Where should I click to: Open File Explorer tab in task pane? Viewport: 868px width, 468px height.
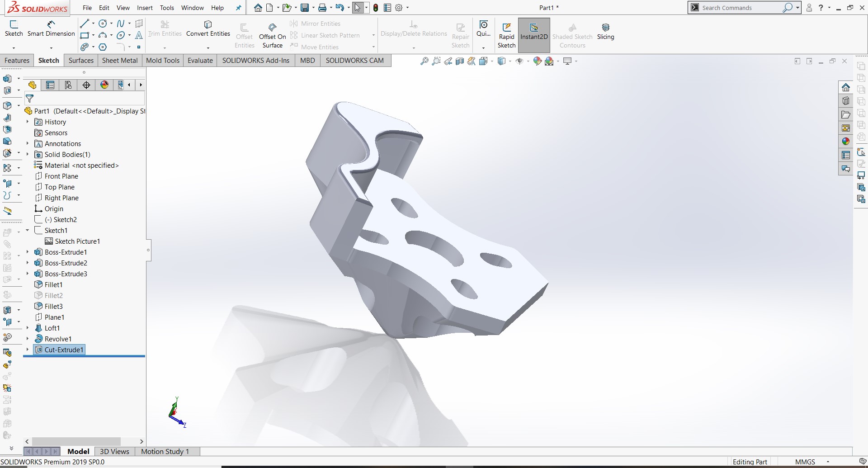(846, 114)
